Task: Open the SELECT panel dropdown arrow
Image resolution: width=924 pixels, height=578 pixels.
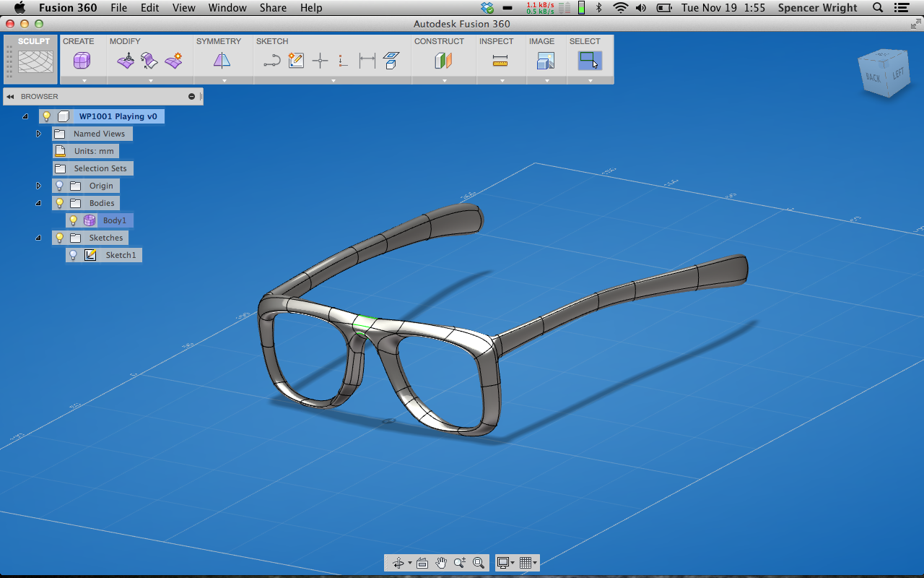Action: 590,80
